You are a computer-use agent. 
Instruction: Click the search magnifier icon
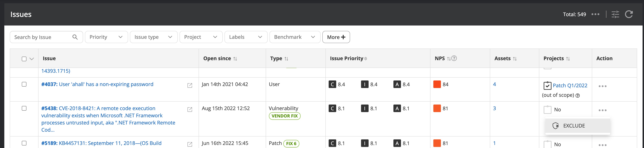pos(75,37)
